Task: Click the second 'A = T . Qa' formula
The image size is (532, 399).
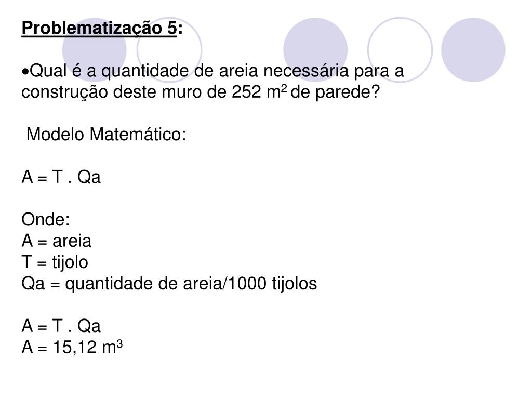Action: (x=61, y=326)
